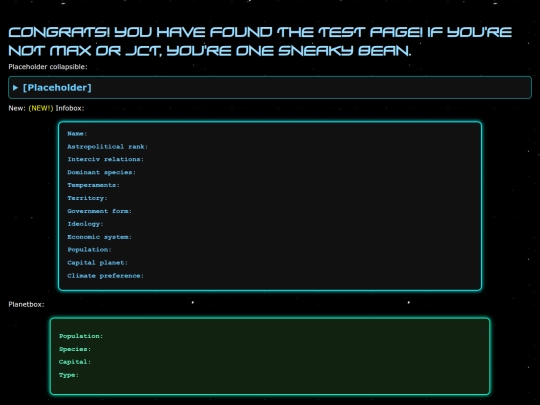Select the "Ideology:" row
Screen dimensions: 540x405
(85, 224)
